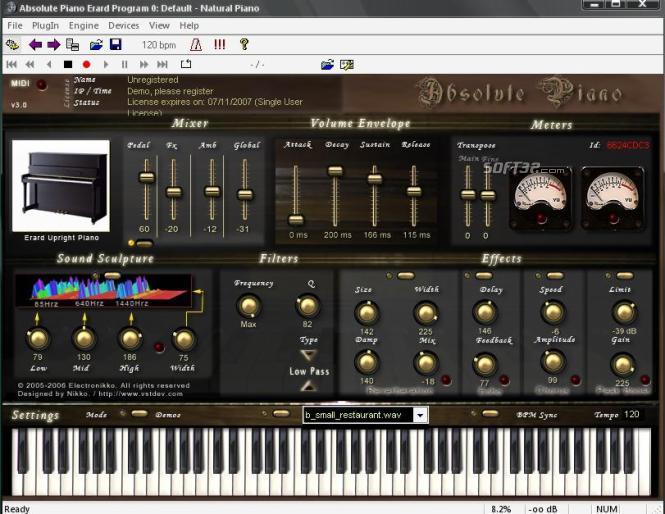Click the Release envelope slider handle
Image resolution: width=665 pixels, height=514 pixels.
pyautogui.click(x=414, y=191)
